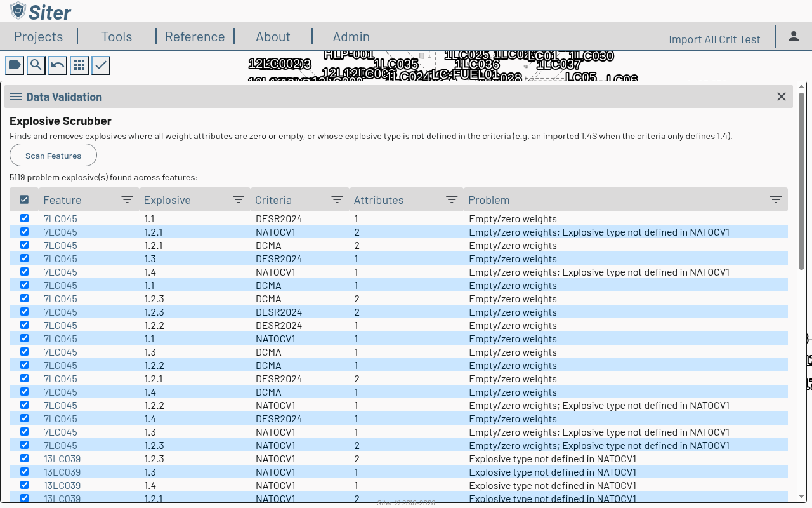Screen dimensions: 812x508
Task: Open the About menu
Action: 273,37
